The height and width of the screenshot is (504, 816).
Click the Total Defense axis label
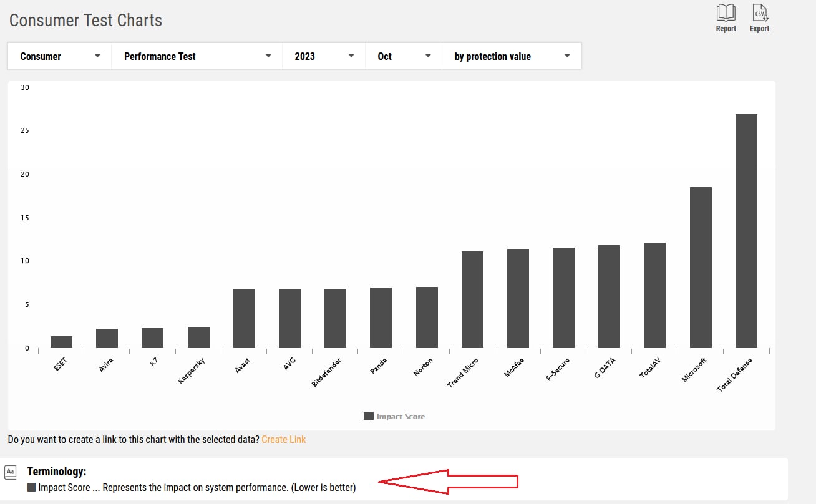point(734,374)
